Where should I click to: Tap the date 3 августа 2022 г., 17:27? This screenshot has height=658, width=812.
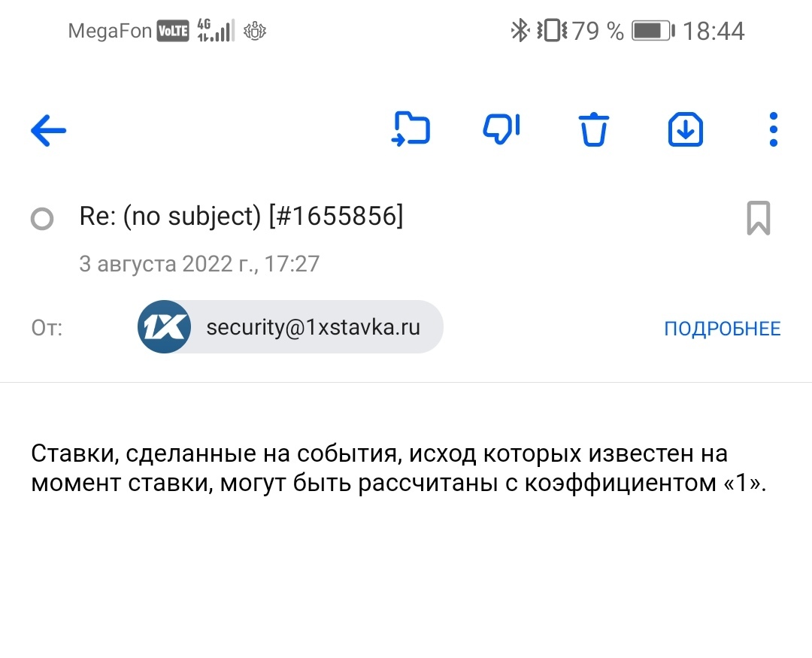(198, 264)
